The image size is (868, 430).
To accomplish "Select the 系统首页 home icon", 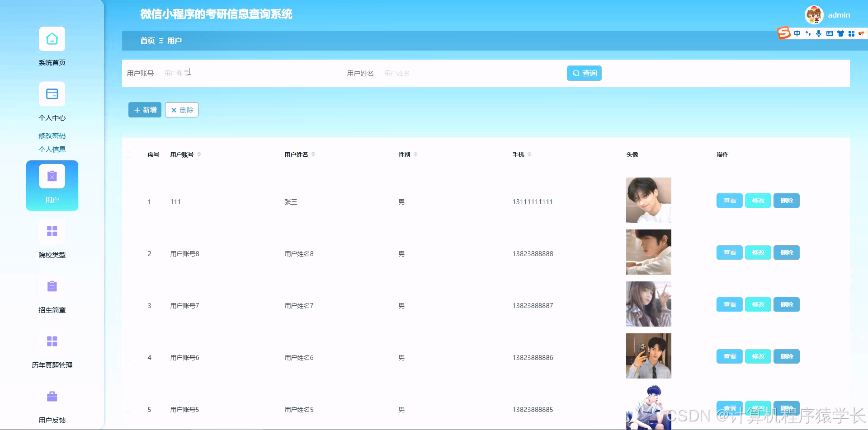I will click(52, 39).
